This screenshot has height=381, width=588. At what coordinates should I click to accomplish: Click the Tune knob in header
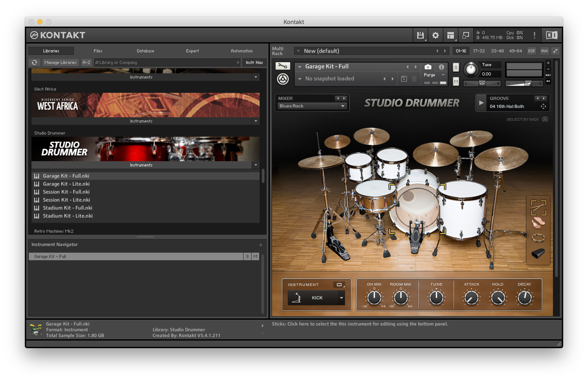(471, 69)
